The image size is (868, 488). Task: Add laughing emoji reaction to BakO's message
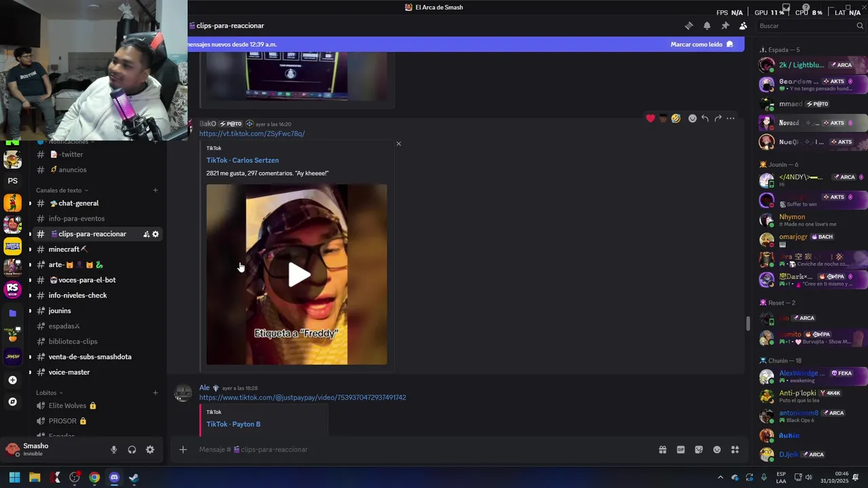(675, 119)
